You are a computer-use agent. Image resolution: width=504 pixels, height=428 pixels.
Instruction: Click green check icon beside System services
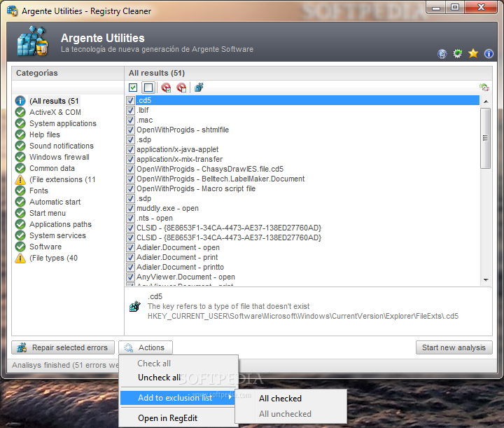tap(20, 235)
